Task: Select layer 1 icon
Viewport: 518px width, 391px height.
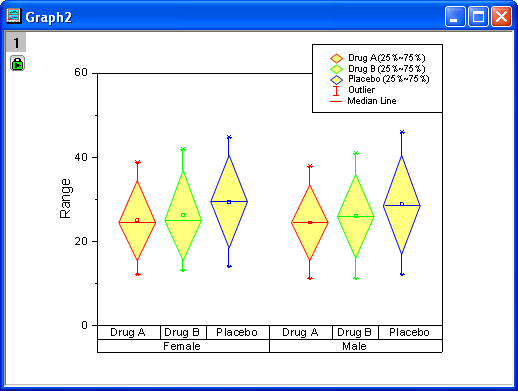Action: [16, 42]
